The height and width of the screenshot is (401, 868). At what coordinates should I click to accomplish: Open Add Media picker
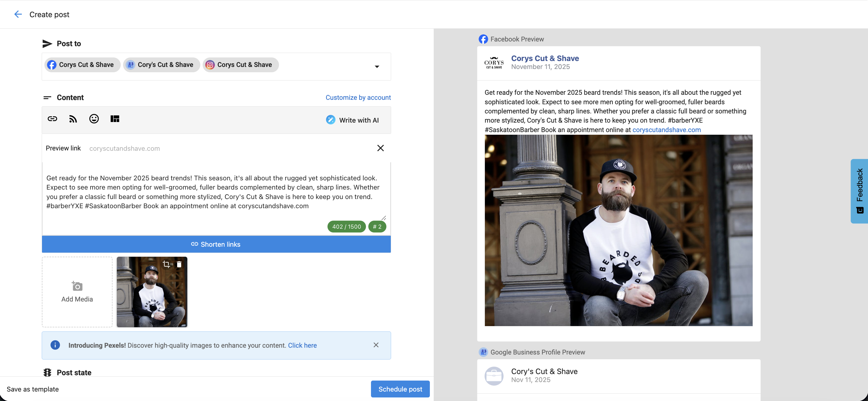pyautogui.click(x=77, y=292)
